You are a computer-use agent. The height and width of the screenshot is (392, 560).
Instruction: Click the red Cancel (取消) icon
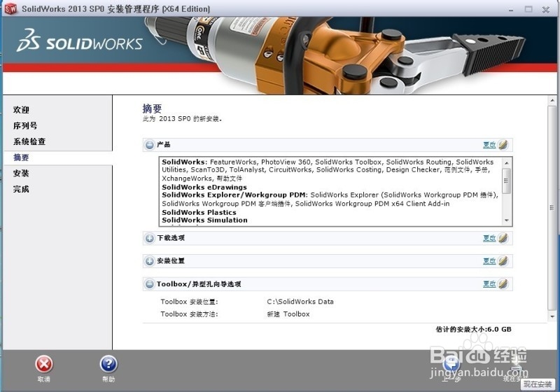click(44, 365)
